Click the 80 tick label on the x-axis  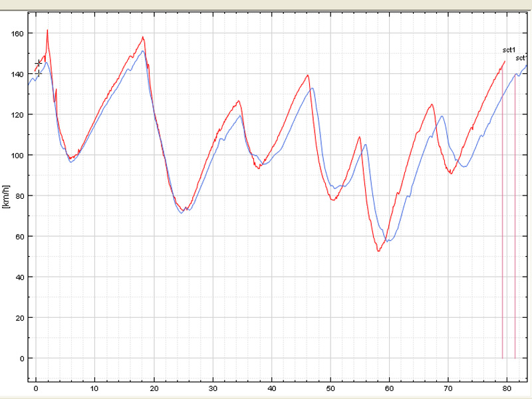coord(507,388)
